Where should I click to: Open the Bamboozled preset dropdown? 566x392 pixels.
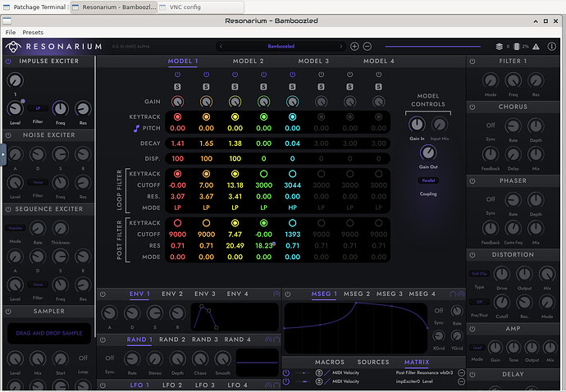click(281, 47)
